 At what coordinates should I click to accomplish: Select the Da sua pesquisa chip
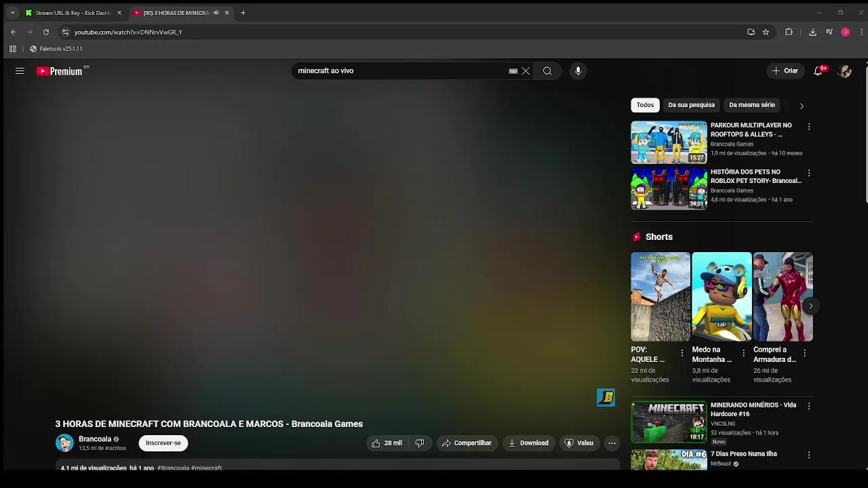pos(691,105)
